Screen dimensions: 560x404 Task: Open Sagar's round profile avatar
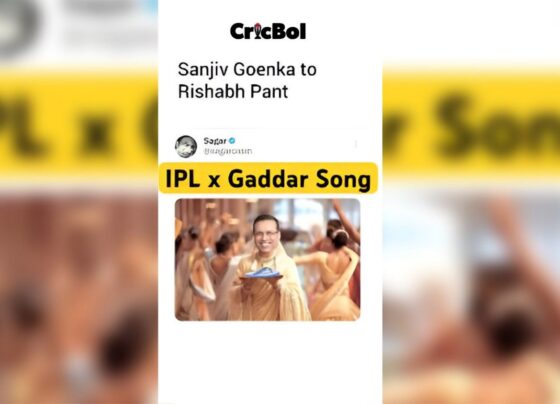tap(186, 146)
